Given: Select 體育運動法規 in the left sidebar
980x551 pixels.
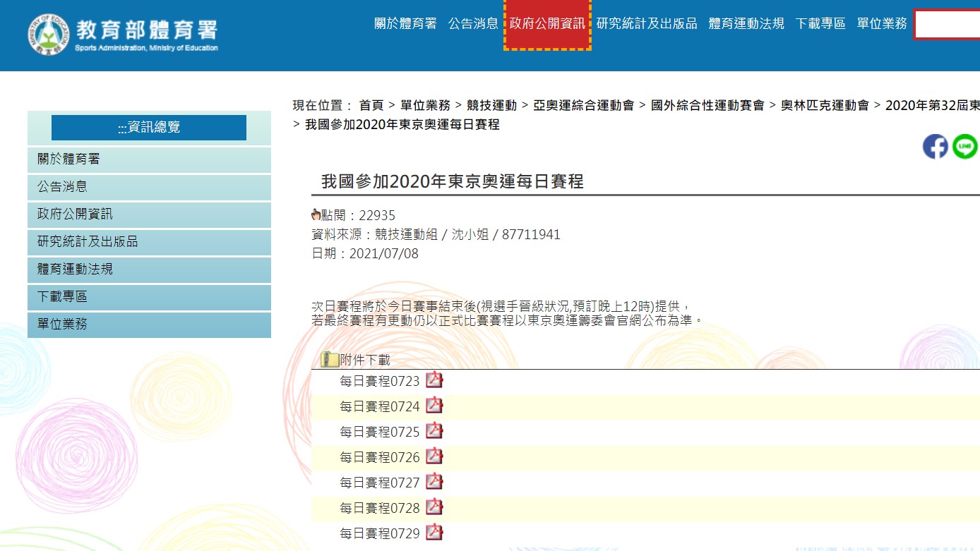Looking at the screenshot, I should (x=149, y=270).
